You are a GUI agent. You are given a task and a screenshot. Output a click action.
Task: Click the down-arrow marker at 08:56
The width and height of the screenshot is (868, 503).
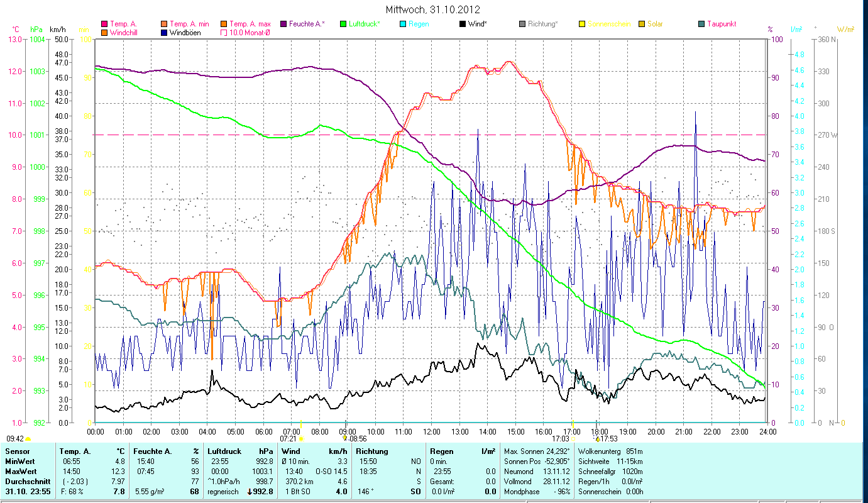[x=344, y=438]
